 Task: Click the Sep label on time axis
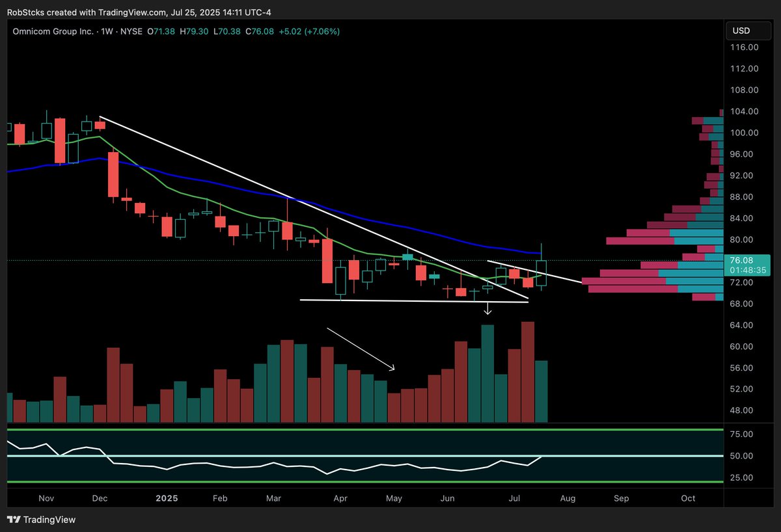(622, 499)
